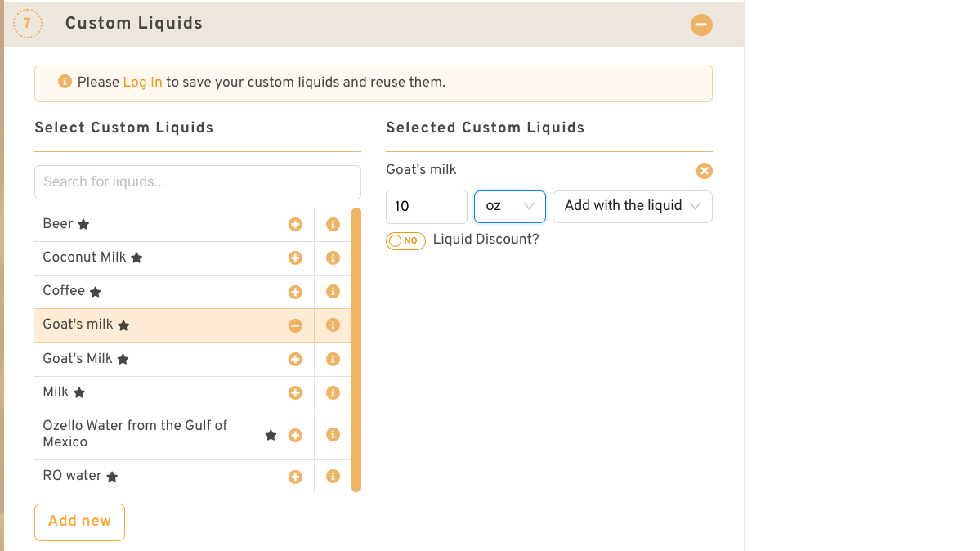Open the 'Add with the liquid' dropdown
980x551 pixels.
tap(632, 206)
